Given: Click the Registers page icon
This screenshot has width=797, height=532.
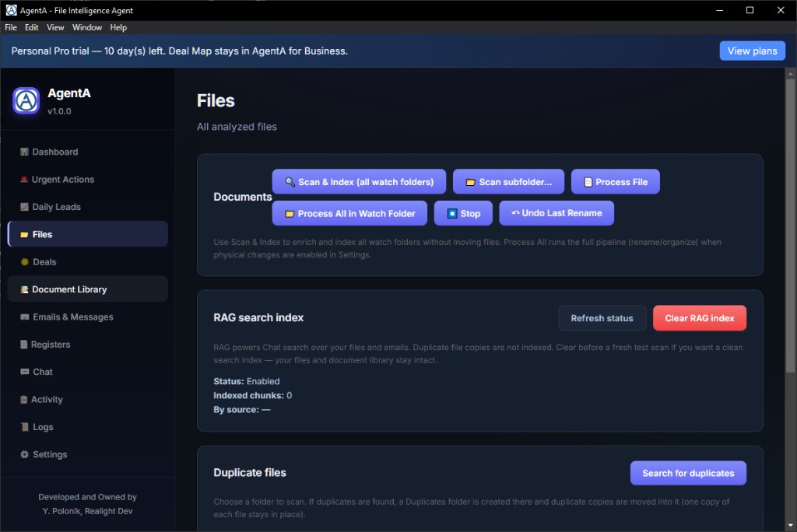Looking at the screenshot, I should coord(23,344).
